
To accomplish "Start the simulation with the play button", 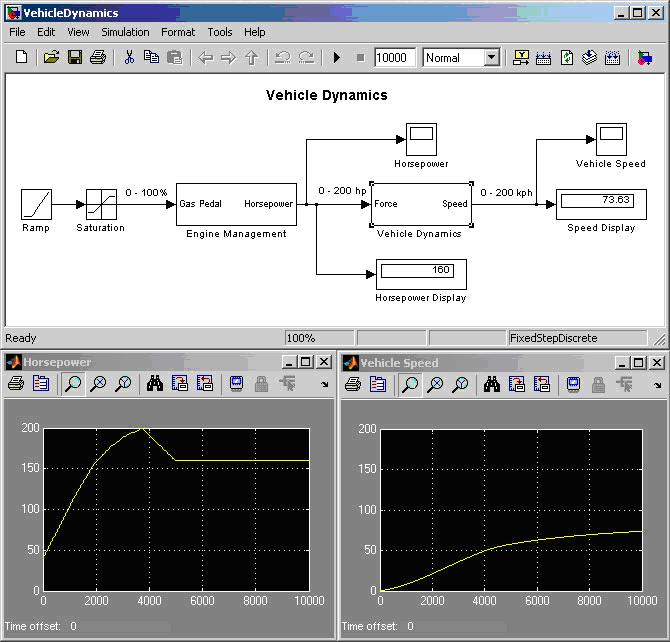I will [337, 58].
